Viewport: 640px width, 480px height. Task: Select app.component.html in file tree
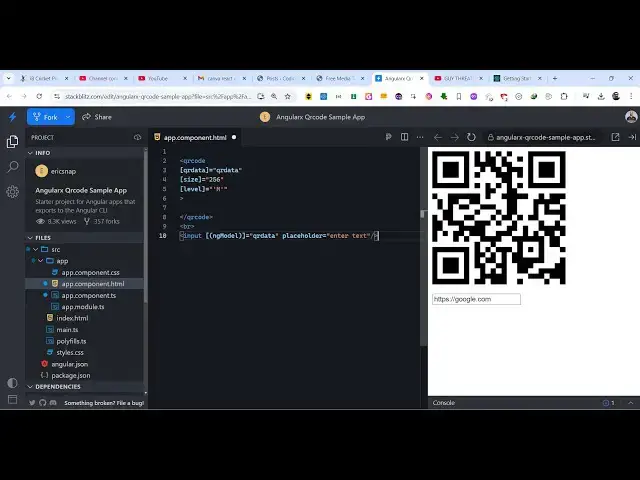click(84, 284)
